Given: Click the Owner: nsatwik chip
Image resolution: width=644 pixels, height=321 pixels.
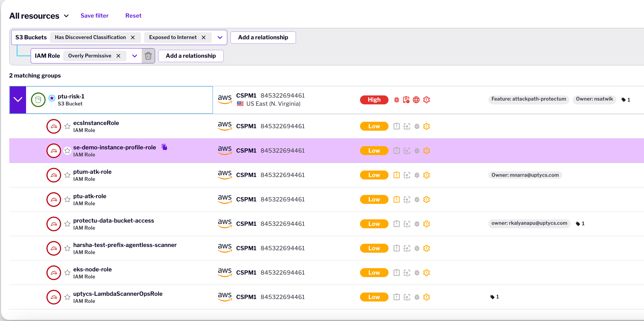Looking at the screenshot, I should [x=594, y=99].
